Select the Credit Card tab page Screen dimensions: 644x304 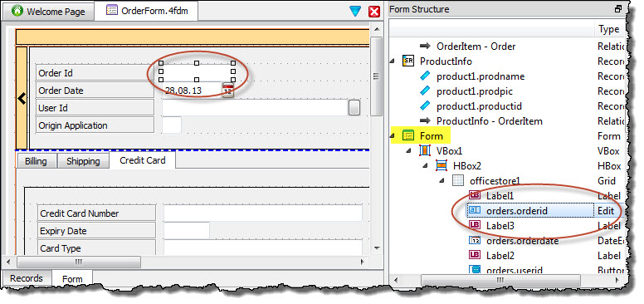[143, 160]
